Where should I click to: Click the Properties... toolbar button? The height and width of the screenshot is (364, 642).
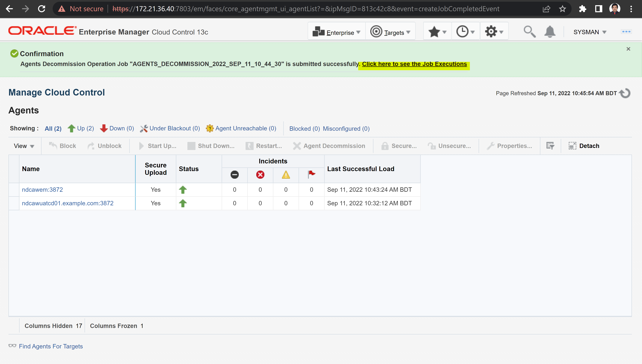pos(510,146)
